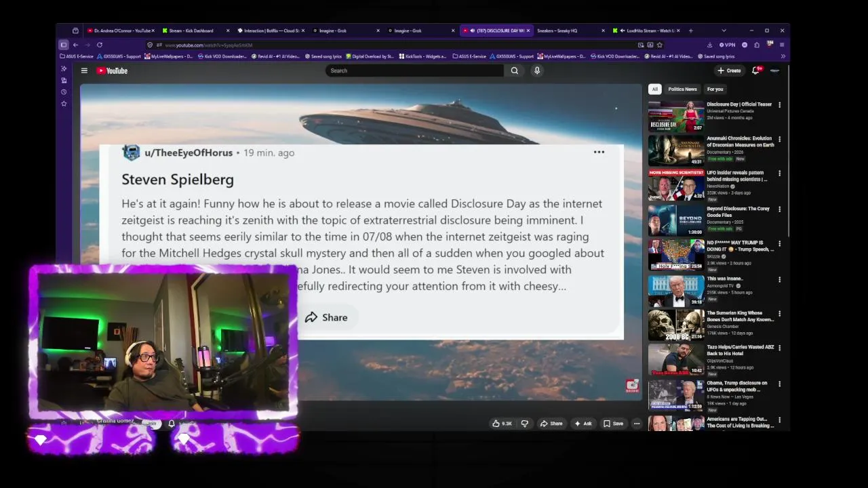
Task: Open options for The Sumerian King video
Action: (779, 314)
